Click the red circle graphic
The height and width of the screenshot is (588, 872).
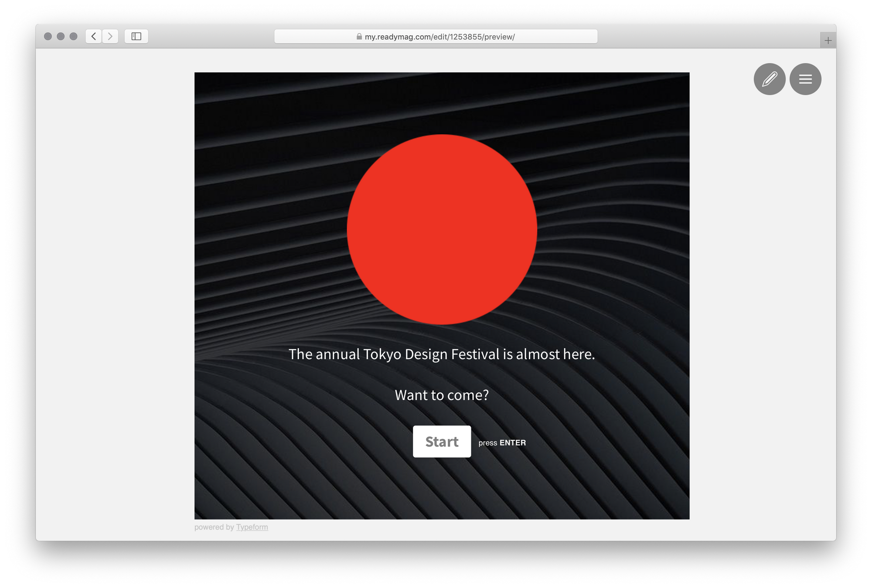tap(442, 229)
